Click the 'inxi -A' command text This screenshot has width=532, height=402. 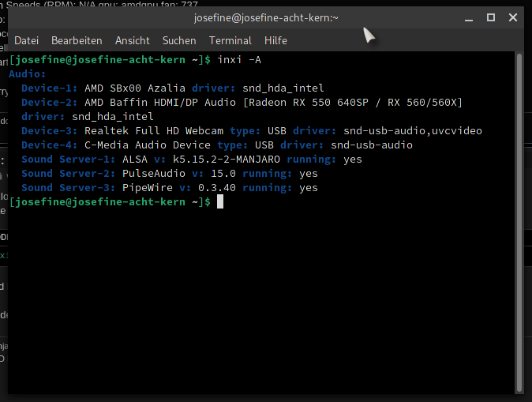tap(242, 60)
